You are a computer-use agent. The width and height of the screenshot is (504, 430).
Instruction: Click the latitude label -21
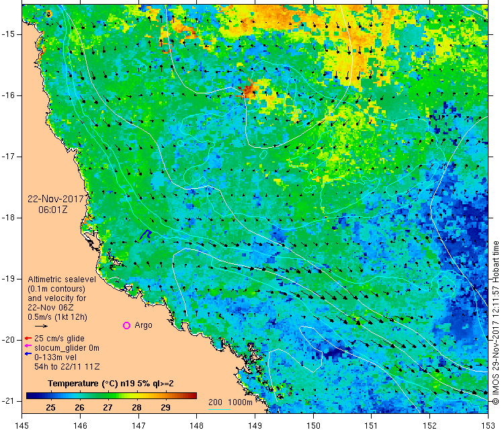7,401
